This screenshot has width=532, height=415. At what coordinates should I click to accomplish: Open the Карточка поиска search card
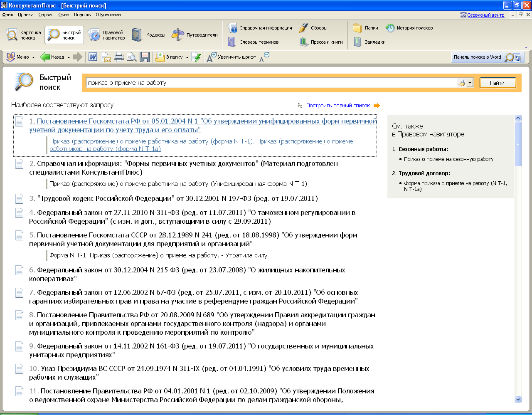pyautogui.click(x=24, y=35)
